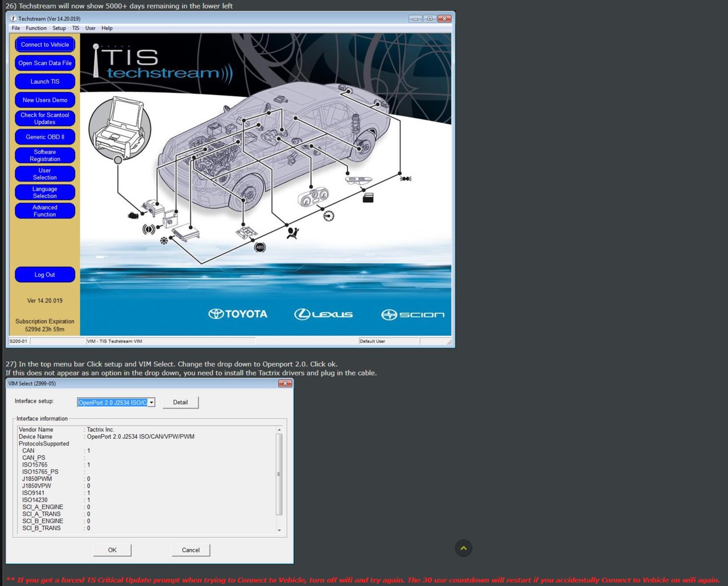Open Scan Data File button
The height and width of the screenshot is (586, 728).
click(x=45, y=63)
